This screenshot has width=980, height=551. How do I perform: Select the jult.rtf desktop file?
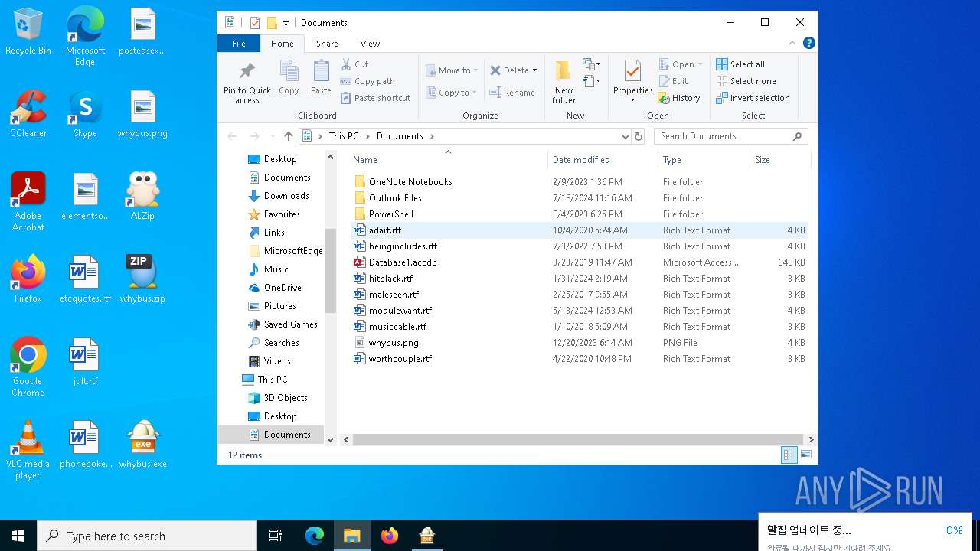point(85,362)
